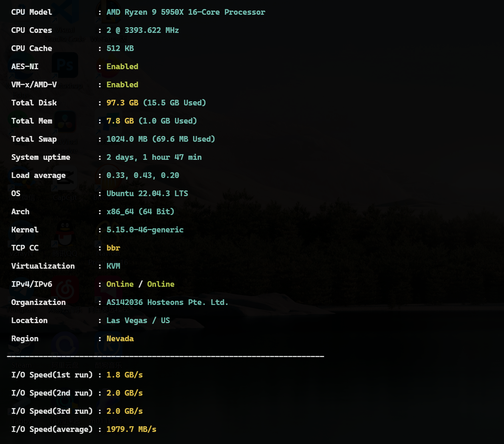Screen dimensions: 504x444
Task: Click the AS142036 Hosteons organization text
Action: (x=167, y=302)
